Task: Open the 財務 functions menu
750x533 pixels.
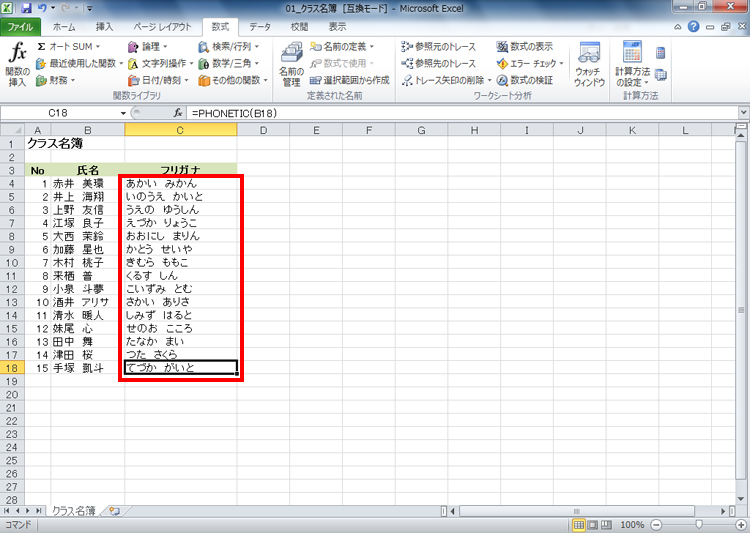Action: click(55, 80)
